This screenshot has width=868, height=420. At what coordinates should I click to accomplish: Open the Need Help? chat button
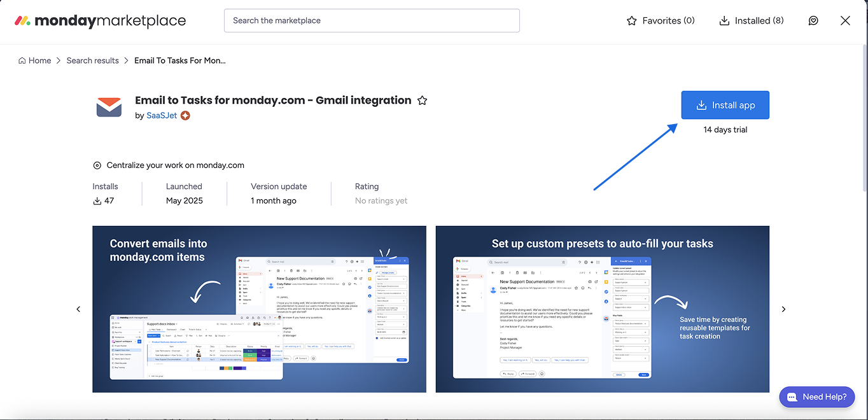tap(817, 396)
